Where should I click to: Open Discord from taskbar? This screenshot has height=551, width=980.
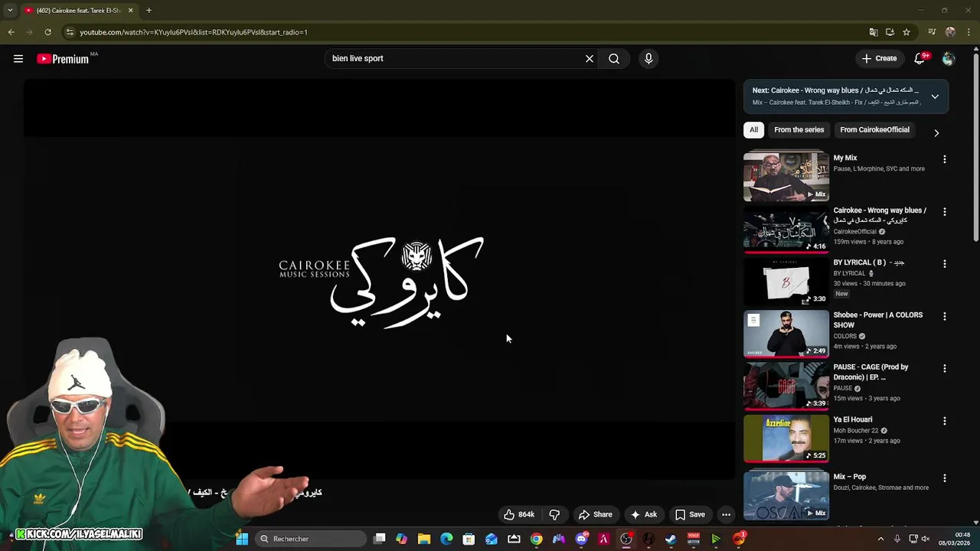click(x=581, y=539)
